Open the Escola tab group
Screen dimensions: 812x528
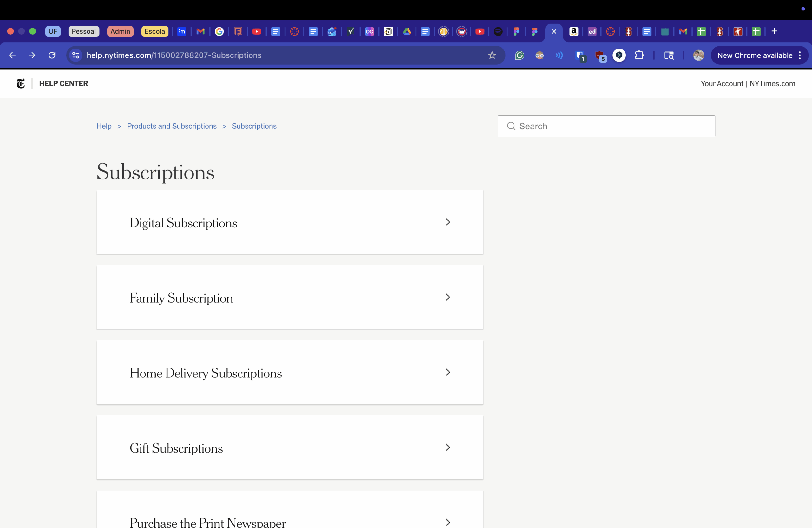(x=154, y=31)
